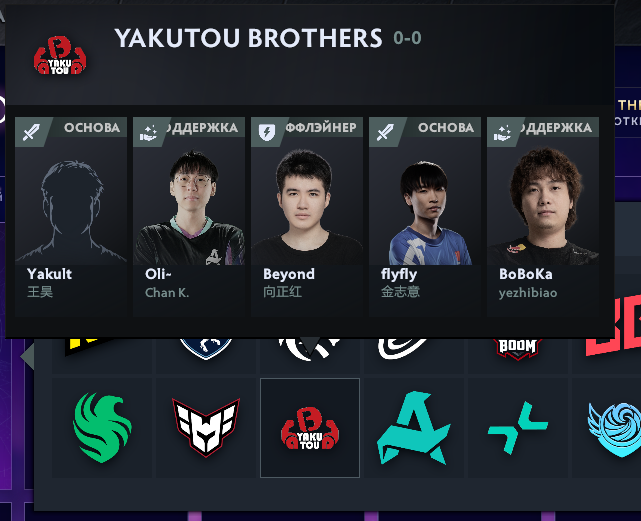Click the shield offlaner role icon on Beyond
Image resolution: width=641 pixels, height=521 pixels.
267,132
